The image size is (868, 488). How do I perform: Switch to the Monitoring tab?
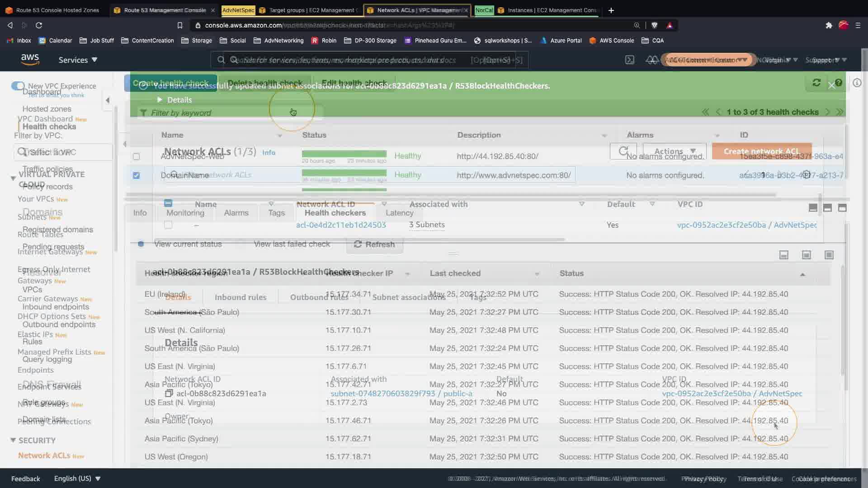point(185,213)
